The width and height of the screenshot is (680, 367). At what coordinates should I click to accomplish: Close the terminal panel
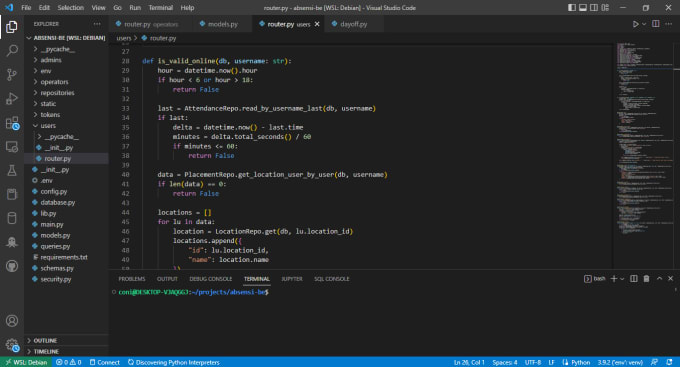(x=670, y=279)
